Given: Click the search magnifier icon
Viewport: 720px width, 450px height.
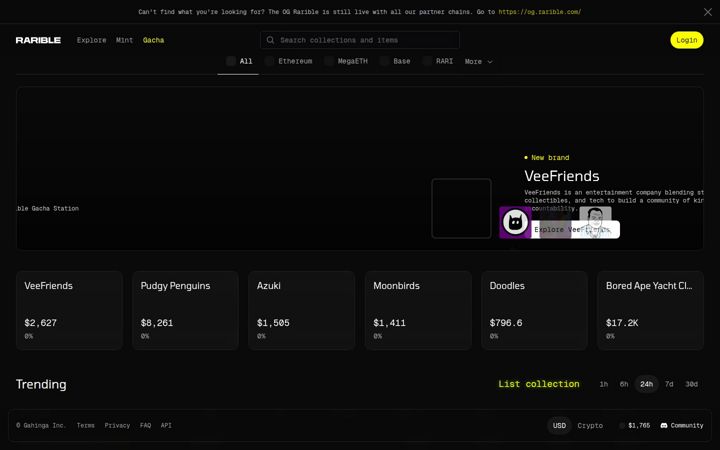Looking at the screenshot, I should (270, 40).
